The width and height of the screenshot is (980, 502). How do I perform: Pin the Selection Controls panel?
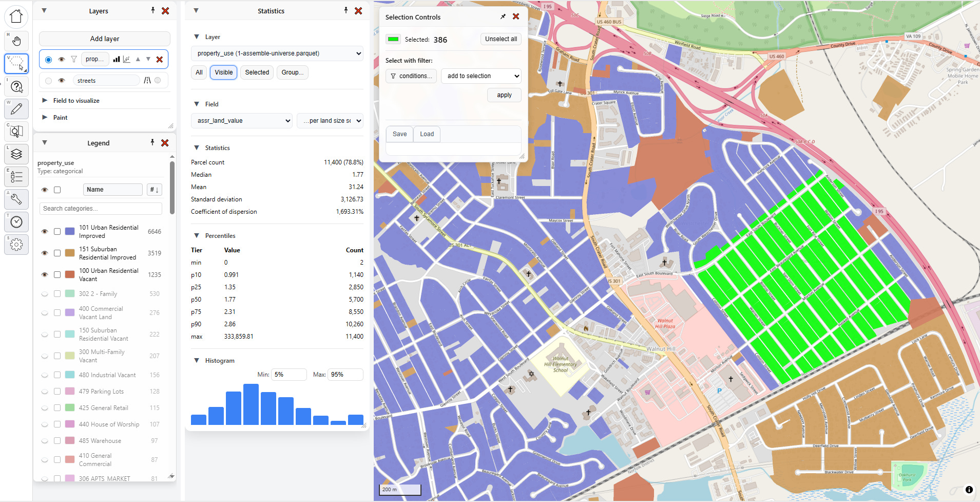click(x=503, y=17)
